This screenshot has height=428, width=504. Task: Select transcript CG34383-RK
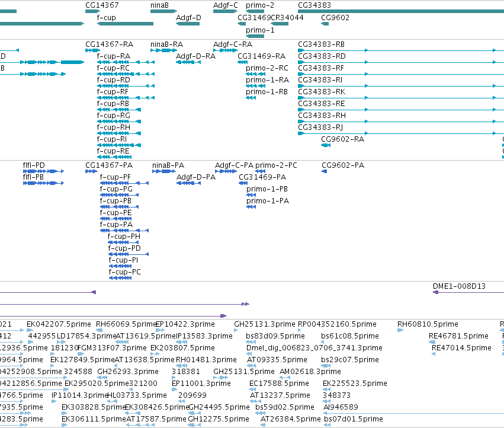(x=322, y=92)
